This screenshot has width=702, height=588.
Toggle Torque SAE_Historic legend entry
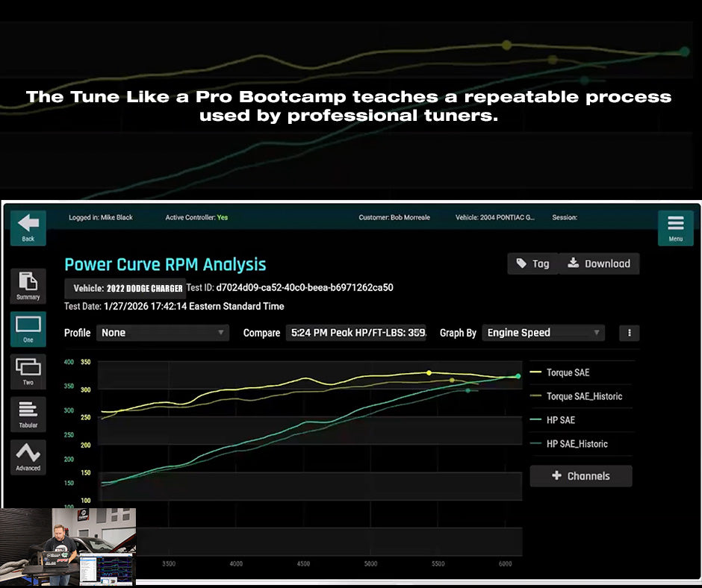[x=576, y=396]
